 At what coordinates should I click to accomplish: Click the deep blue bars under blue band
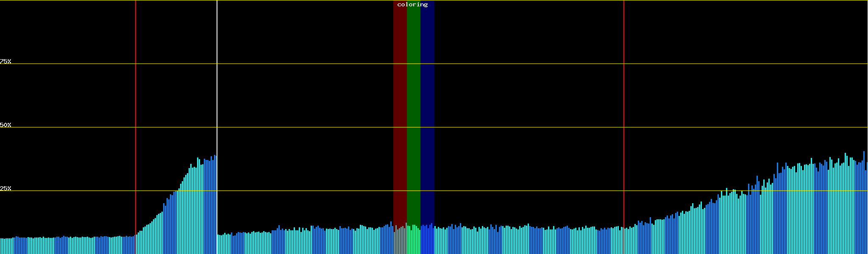pos(427,241)
